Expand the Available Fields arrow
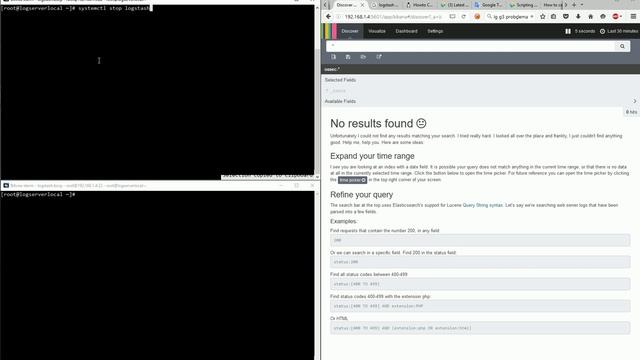Viewport: 640px width, 360px height. tap(635, 101)
